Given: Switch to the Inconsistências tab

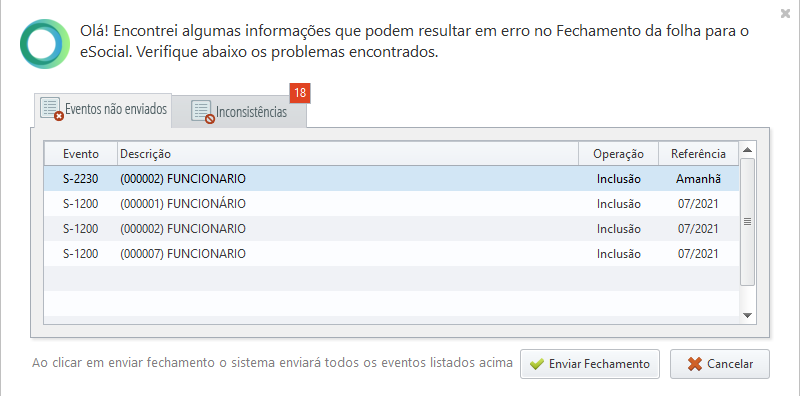Looking at the screenshot, I should (x=239, y=111).
